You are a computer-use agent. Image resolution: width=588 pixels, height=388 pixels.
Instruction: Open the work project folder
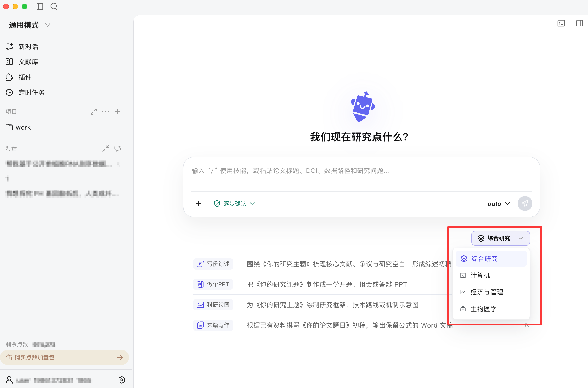18,127
